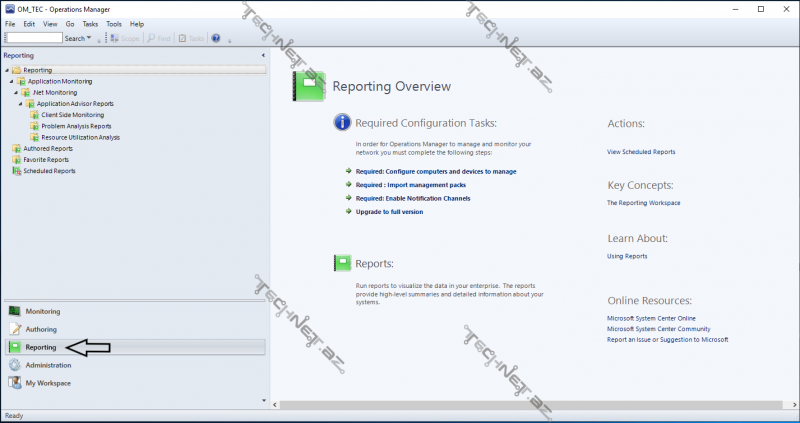
Task: Collapse the Application Monitoring tree node
Action: click(9, 81)
